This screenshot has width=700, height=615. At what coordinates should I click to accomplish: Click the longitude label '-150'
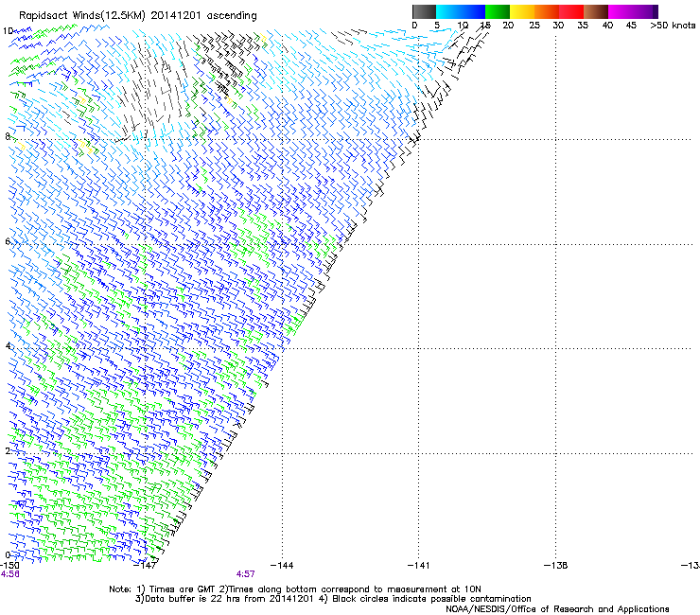[x=9, y=566]
